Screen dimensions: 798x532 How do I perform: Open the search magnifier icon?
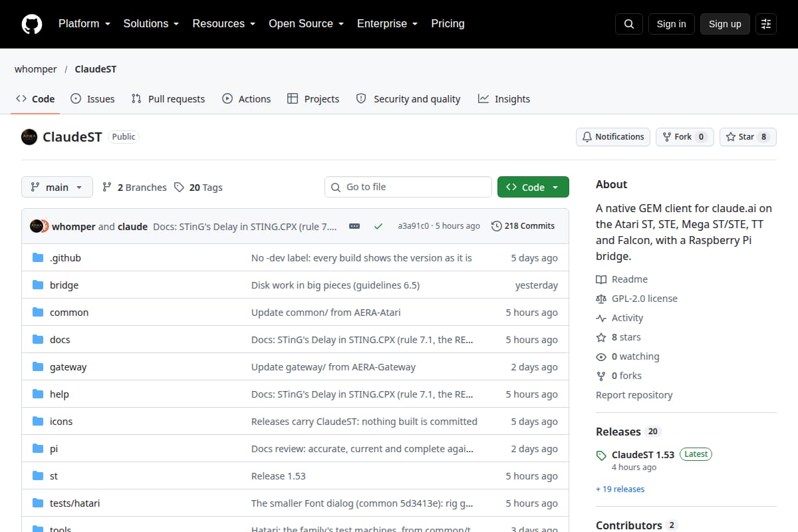[x=629, y=24]
